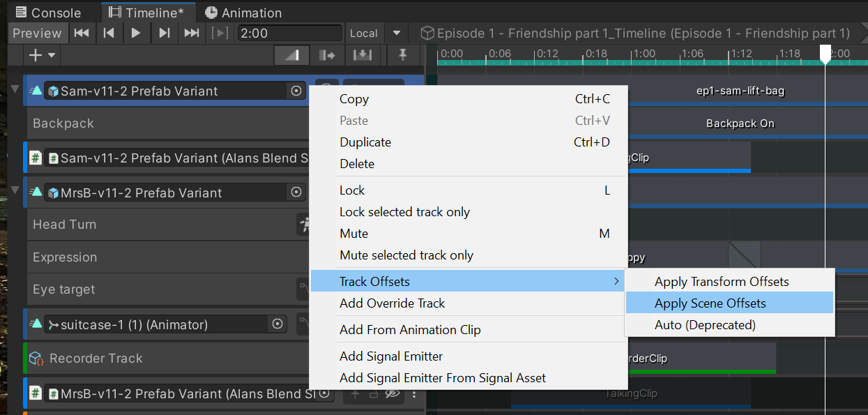Click Duplicate in the context menu
Viewport: 868px width, 415px height.
pyautogui.click(x=365, y=142)
